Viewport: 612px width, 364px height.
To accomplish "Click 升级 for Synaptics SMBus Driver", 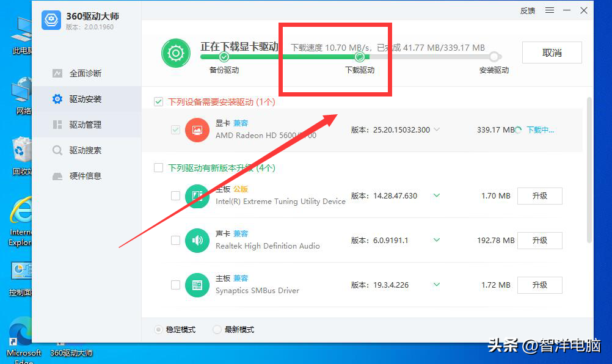I will click(540, 285).
